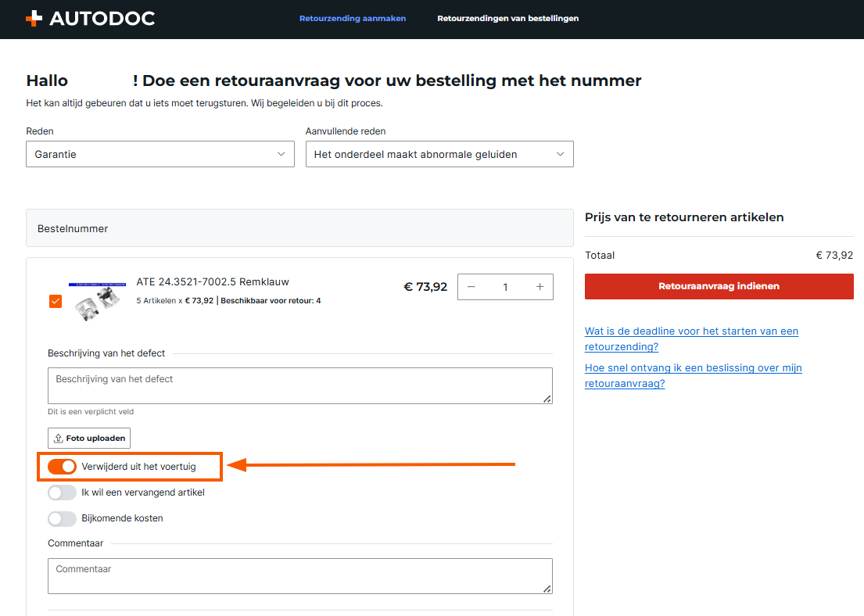Click the upload icon in Foto uploaden
864x616 pixels.
tap(58, 439)
